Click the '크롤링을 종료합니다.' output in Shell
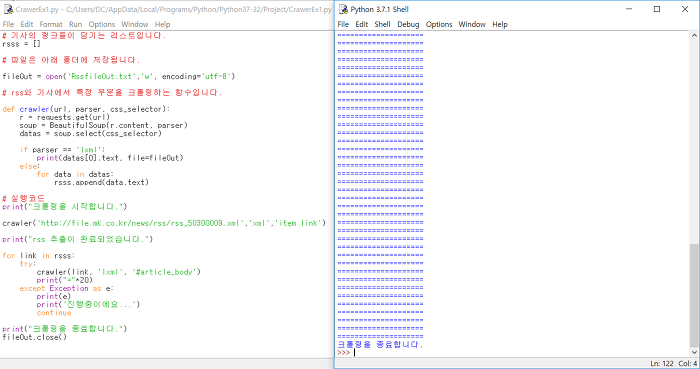 point(380,344)
